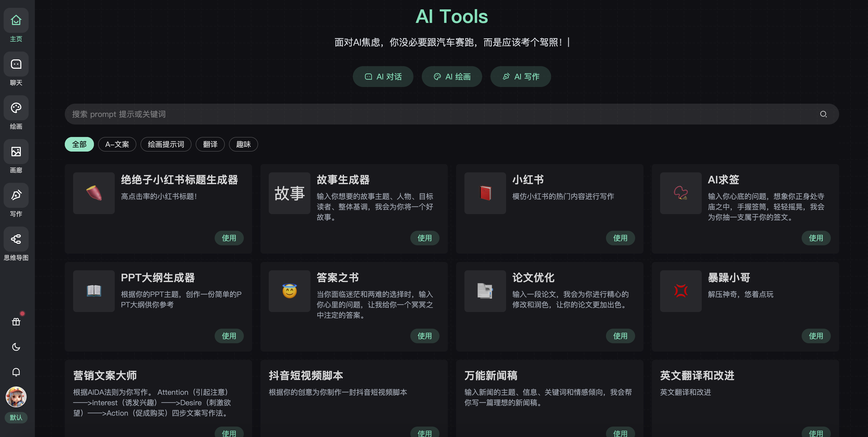Open the Drawing (绘画) palette icon
This screenshot has height=437, width=868.
coord(16,108)
